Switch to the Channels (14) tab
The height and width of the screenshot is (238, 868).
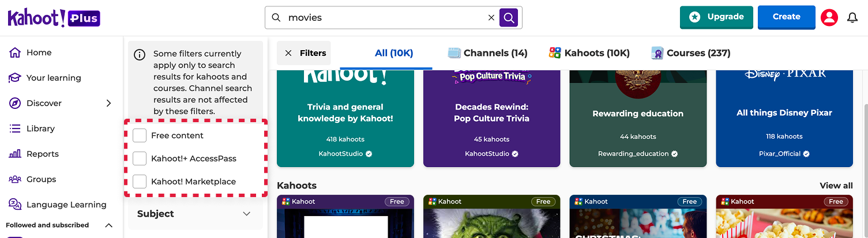click(x=488, y=53)
